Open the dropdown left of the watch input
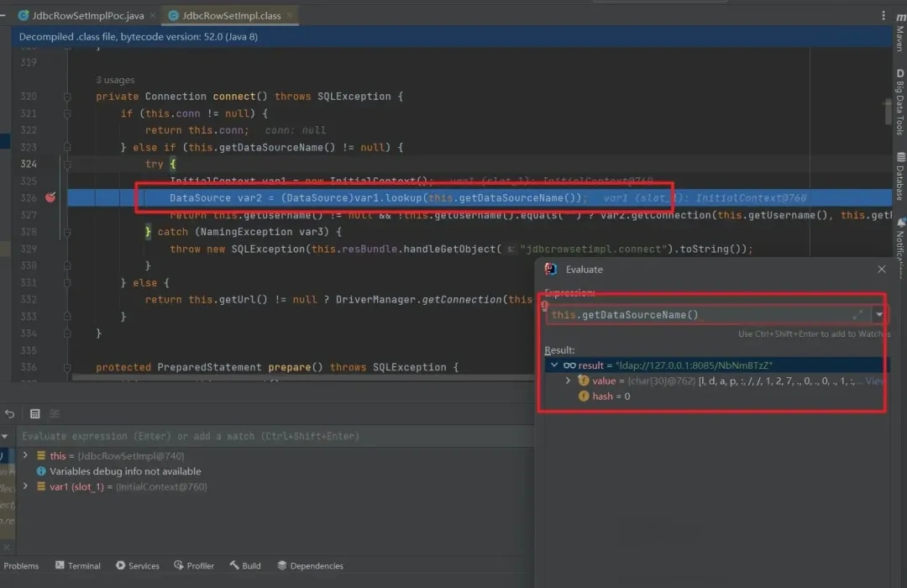The height and width of the screenshot is (588, 907). pyautogui.click(x=5, y=436)
